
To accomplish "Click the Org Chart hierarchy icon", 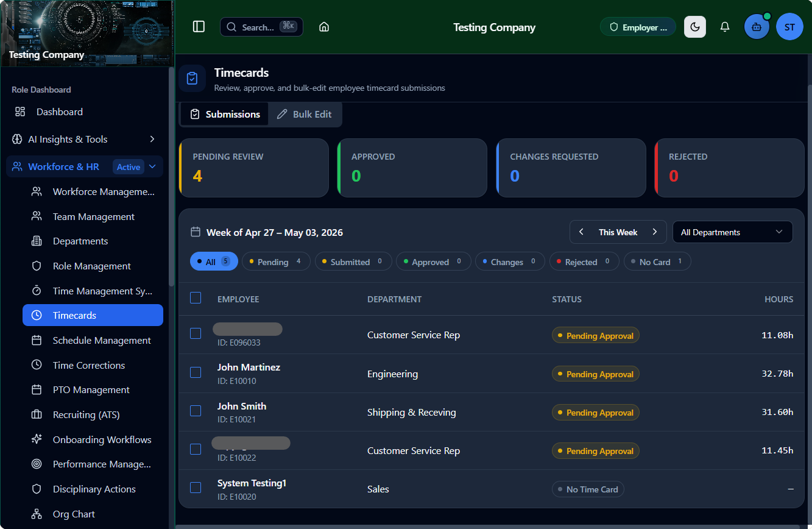I will [x=37, y=514].
